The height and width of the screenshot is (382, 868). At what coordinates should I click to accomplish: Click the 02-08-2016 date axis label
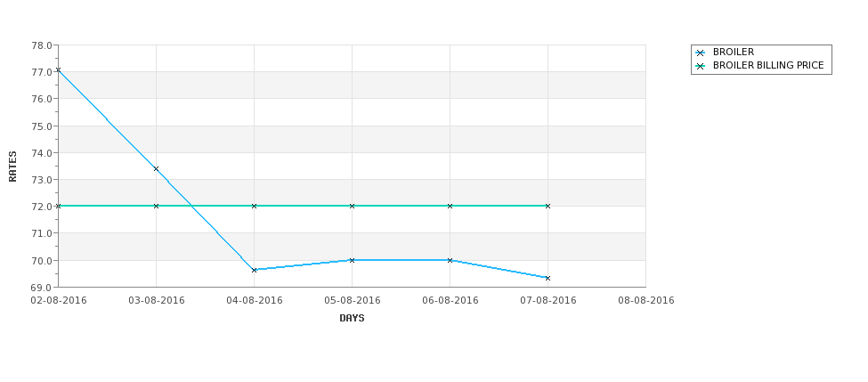point(59,301)
